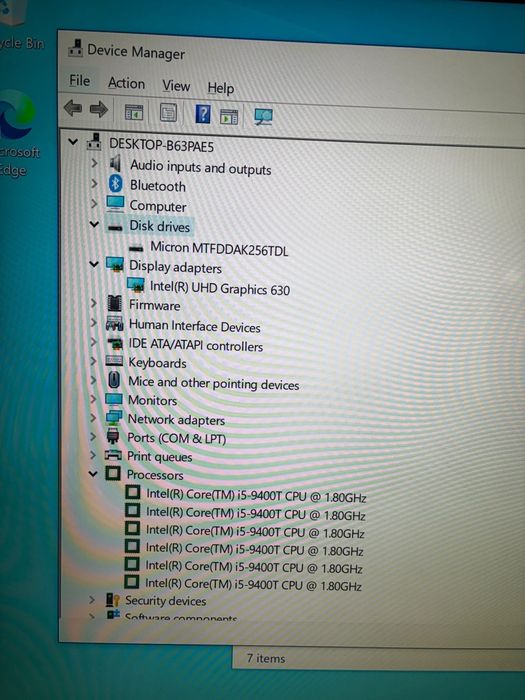Open the Properties toolbar icon
Viewport: 525px width, 700px height.
[168, 113]
